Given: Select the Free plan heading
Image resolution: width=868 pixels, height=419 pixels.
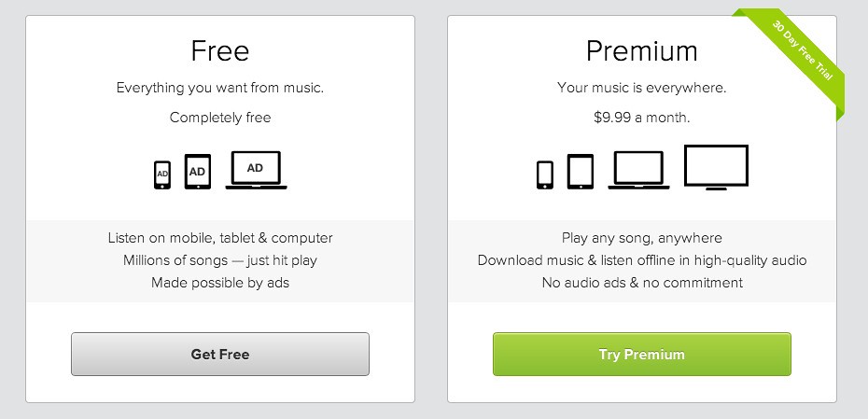Looking at the screenshot, I should tap(220, 50).
